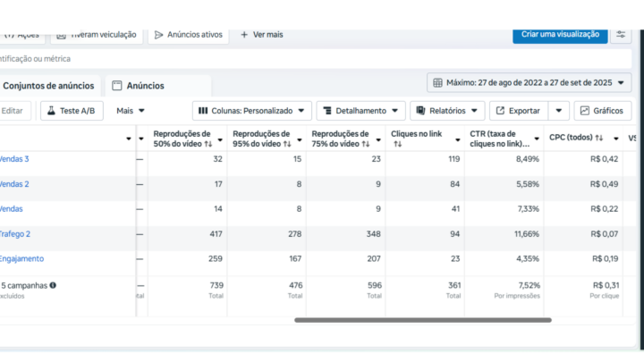This screenshot has height=362, width=644.
Task: Open the Trafego 2 campaign link
Action: point(14,234)
